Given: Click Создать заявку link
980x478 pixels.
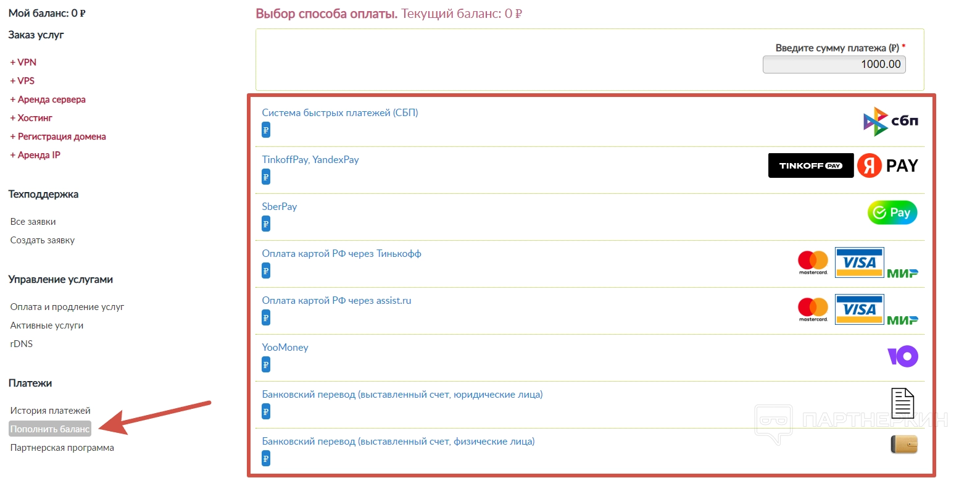Looking at the screenshot, I should click(x=43, y=240).
